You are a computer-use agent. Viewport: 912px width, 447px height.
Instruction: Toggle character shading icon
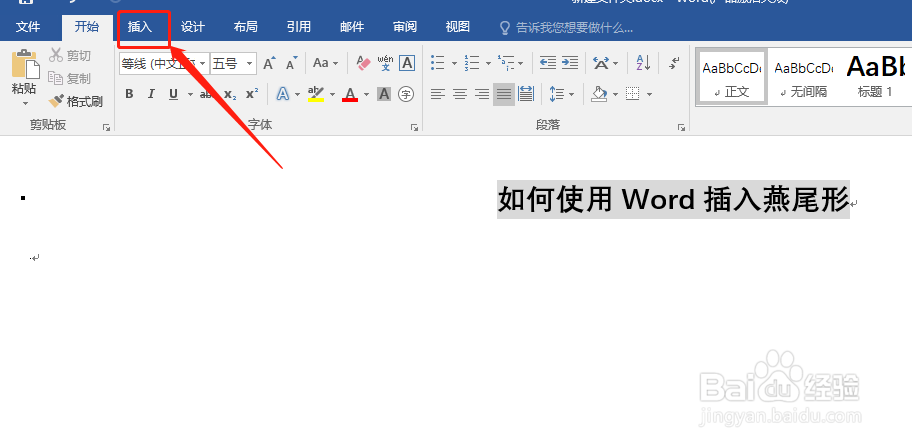(384, 94)
